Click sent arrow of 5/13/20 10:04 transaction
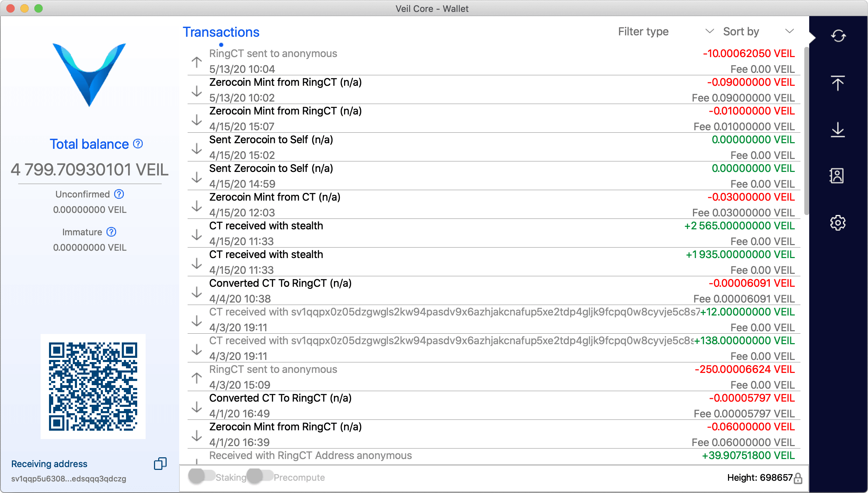The image size is (868, 493). click(197, 63)
